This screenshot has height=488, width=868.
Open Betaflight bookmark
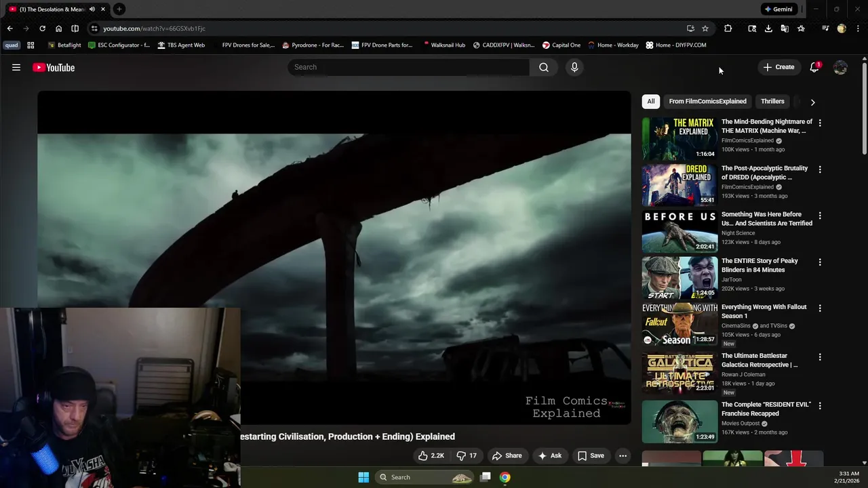[x=64, y=45]
